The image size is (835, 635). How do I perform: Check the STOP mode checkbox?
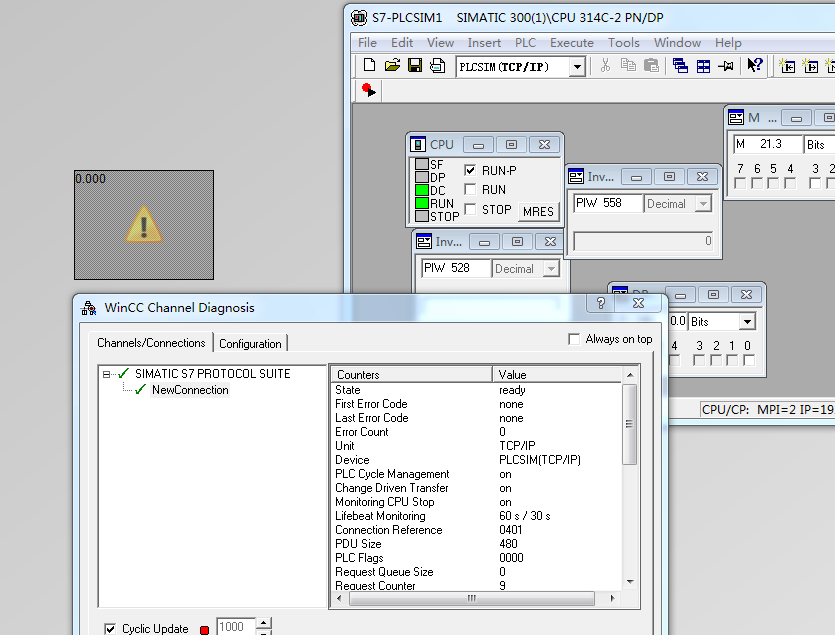click(x=470, y=209)
